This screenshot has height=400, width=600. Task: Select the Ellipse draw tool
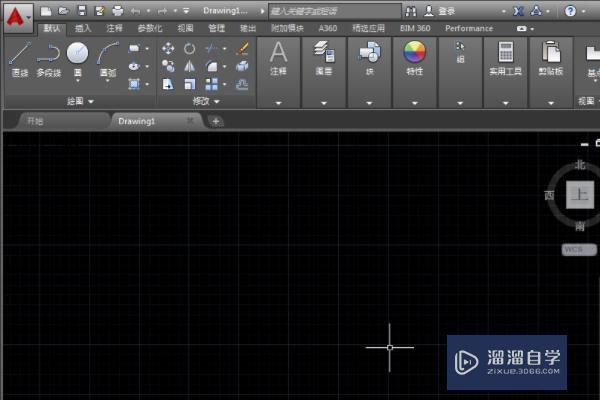134,66
